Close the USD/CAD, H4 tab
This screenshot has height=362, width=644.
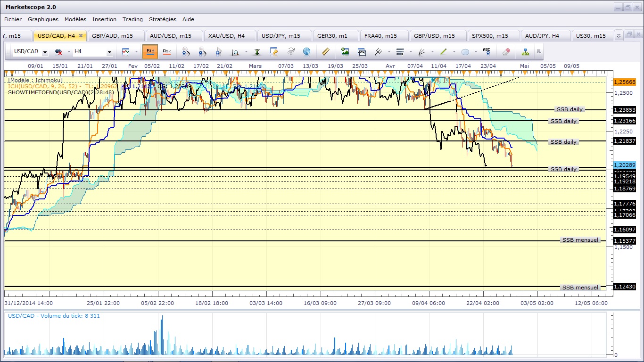pos(81,35)
